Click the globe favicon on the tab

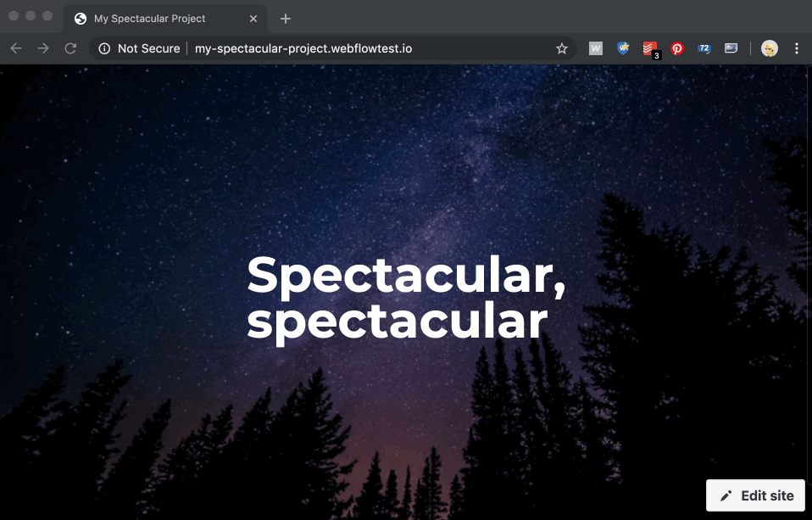click(x=81, y=19)
